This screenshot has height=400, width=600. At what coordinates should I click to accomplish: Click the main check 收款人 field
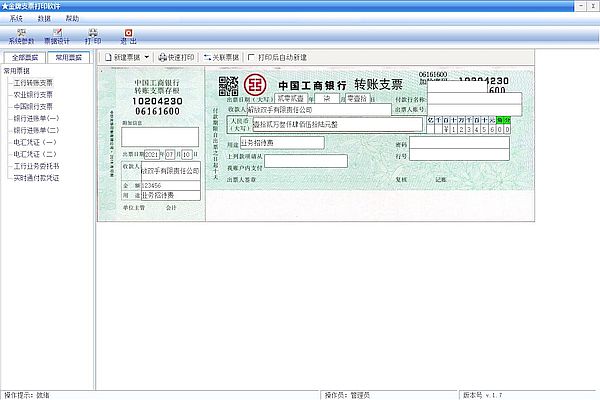click(319, 110)
